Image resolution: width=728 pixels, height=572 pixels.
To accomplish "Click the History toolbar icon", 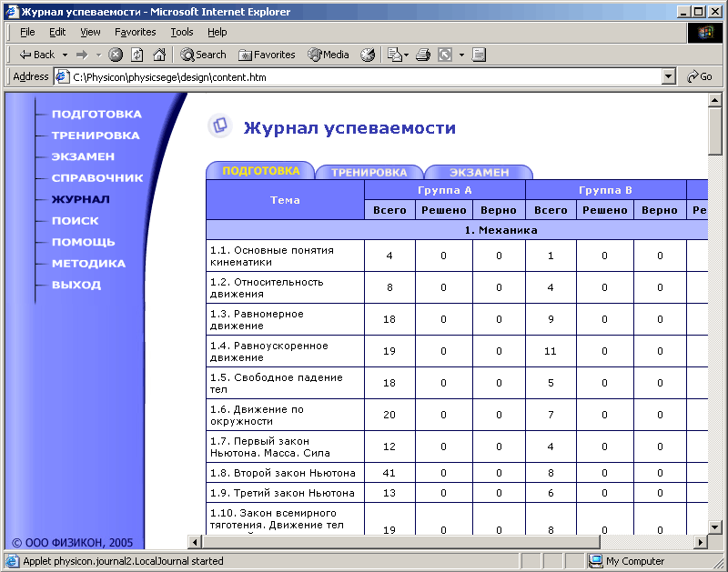I will pyautogui.click(x=368, y=55).
